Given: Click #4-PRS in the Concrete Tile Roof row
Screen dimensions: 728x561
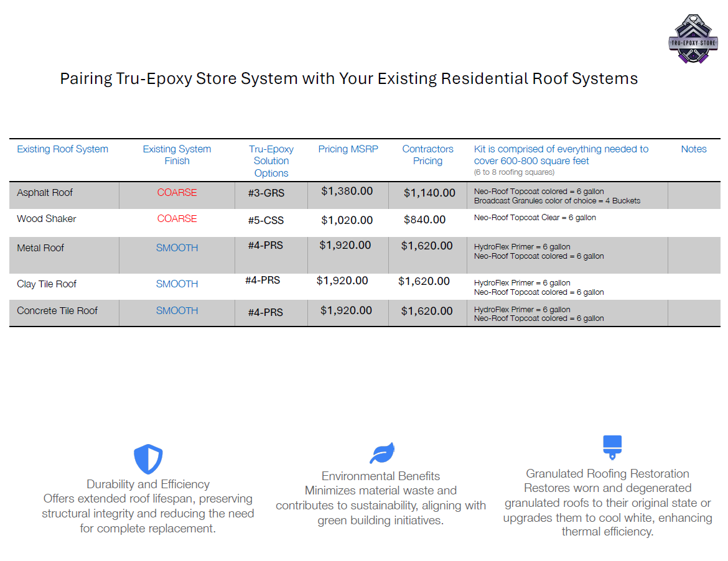Looking at the screenshot, I should [265, 312].
